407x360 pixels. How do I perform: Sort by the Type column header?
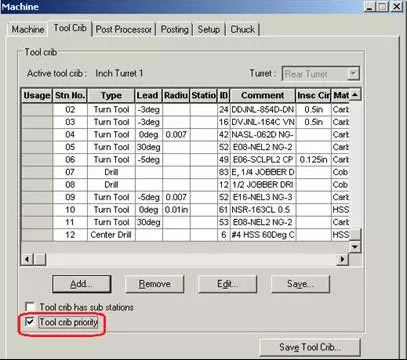[x=111, y=95]
